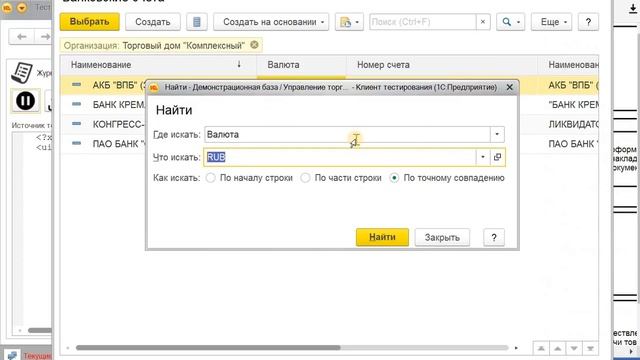Click the yellow Найти button in dialog
This screenshot has width=640, height=360.
pos(382,237)
